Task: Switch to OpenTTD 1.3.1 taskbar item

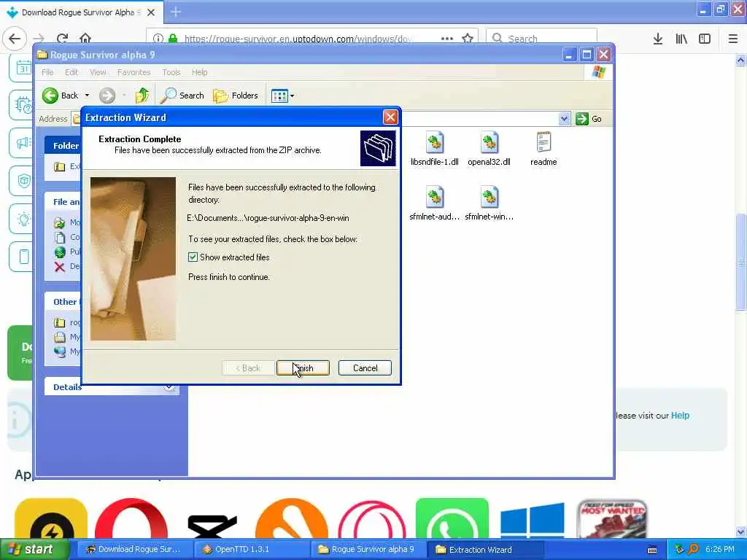Action: pos(252,550)
